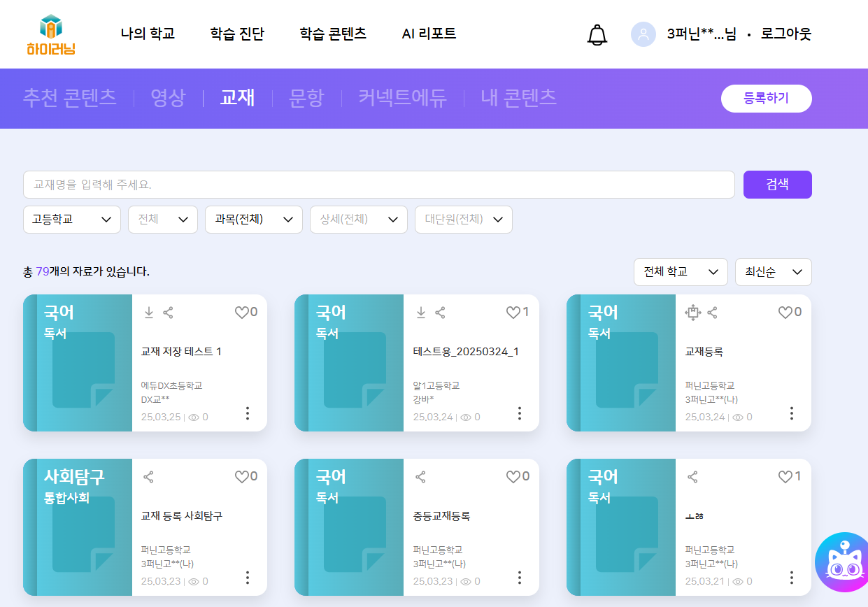Open the AI cat chatbot assistant
This screenshot has width=868, height=607.
pyautogui.click(x=844, y=563)
